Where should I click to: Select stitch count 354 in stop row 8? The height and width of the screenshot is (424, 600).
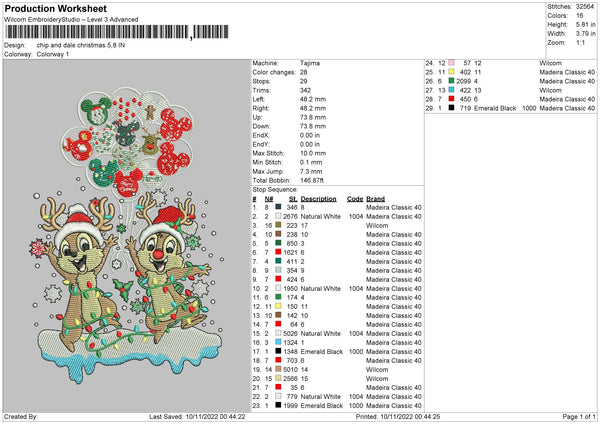point(292,270)
